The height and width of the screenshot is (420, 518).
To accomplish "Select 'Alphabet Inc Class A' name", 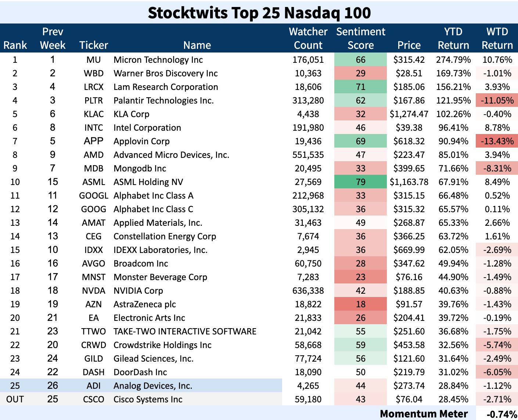I will [x=154, y=196].
